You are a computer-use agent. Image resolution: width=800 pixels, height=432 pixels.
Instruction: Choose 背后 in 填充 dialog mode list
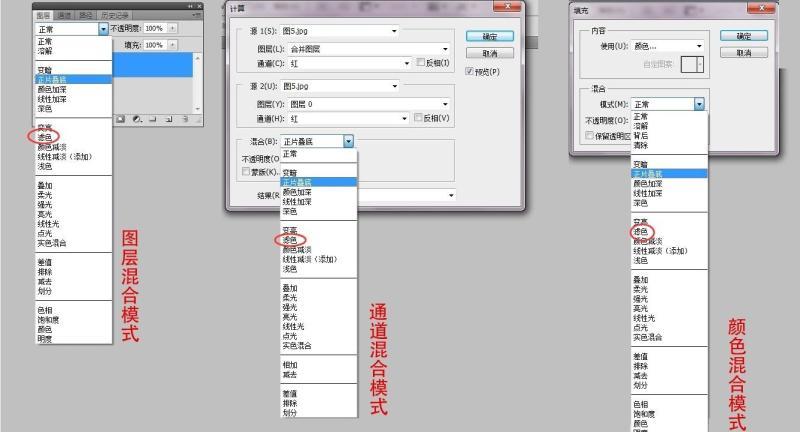point(640,136)
